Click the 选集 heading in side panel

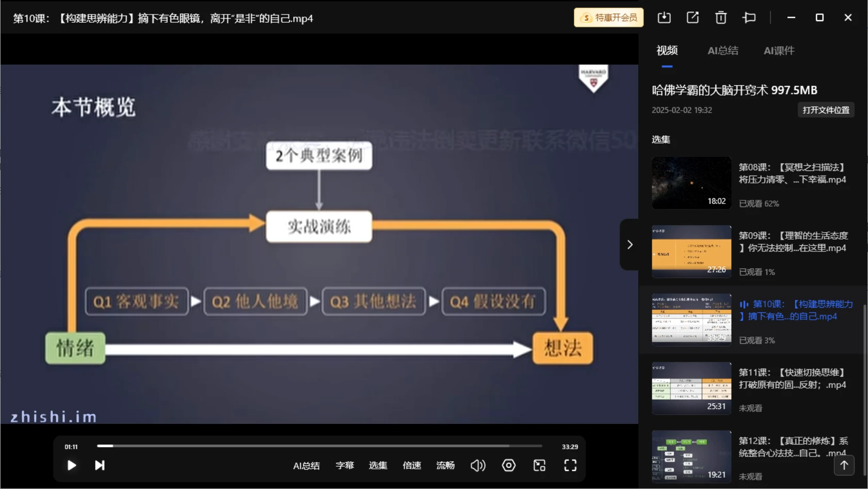(x=661, y=139)
